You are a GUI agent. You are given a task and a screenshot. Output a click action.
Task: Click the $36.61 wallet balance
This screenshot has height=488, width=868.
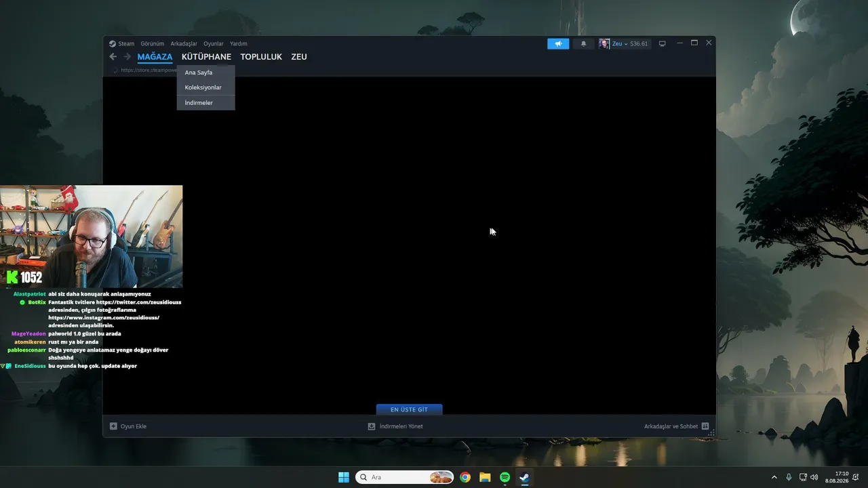tap(639, 44)
